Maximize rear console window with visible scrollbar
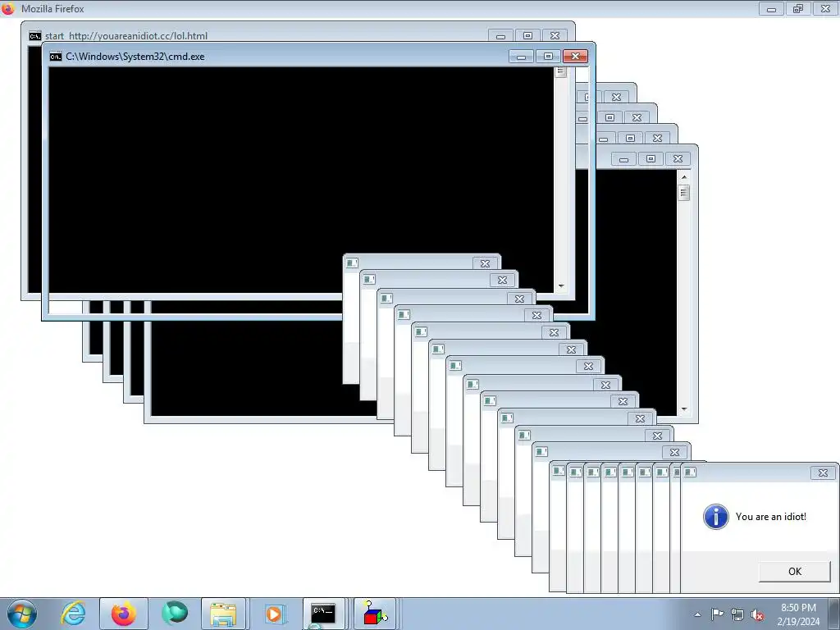Screen dimensions: 840x630 651,158
